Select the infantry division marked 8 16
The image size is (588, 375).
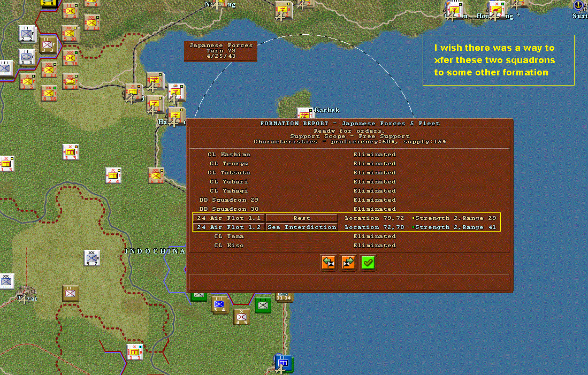coord(49,94)
